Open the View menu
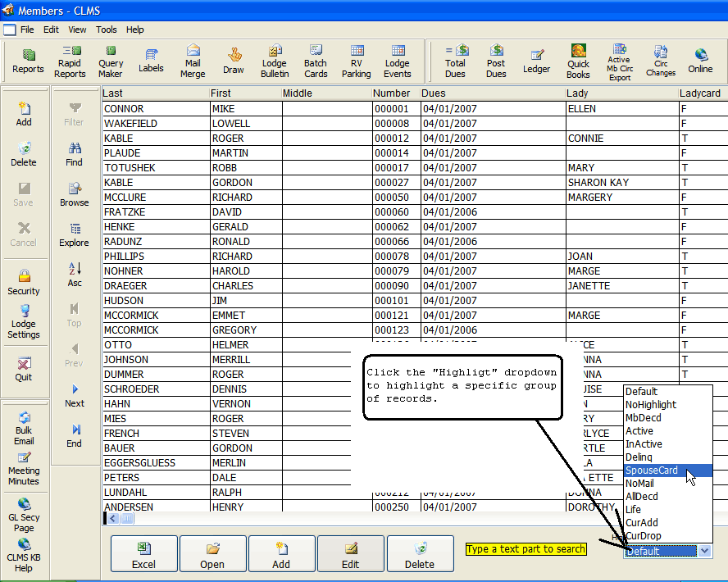The image size is (728, 582). (x=77, y=30)
